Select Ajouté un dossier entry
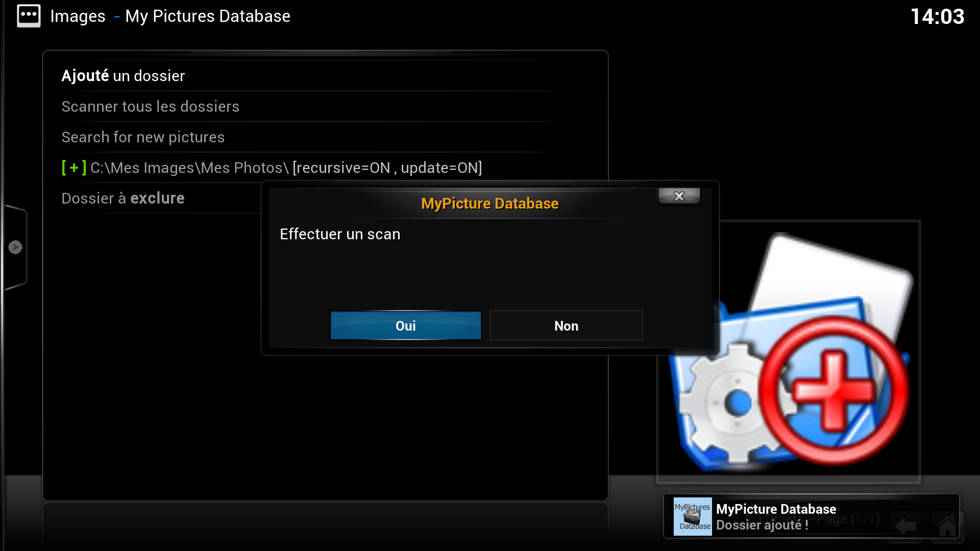 click(326, 76)
